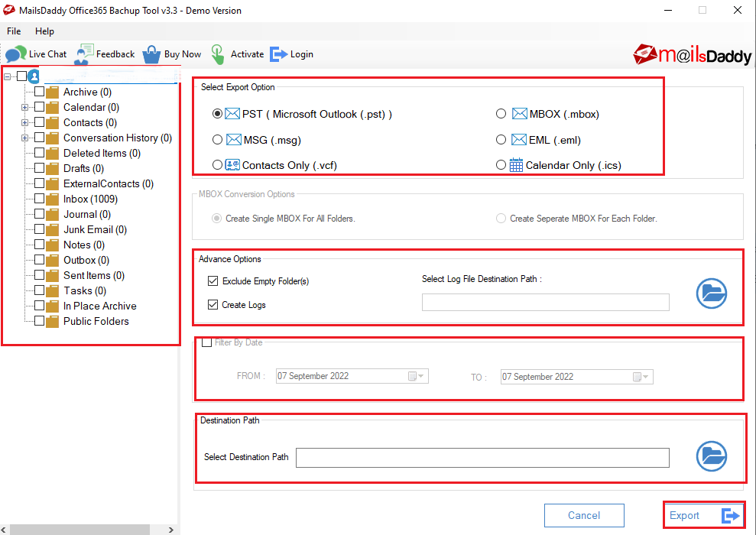Click the Feedback toolbar icon
The height and width of the screenshot is (535, 756).
point(84,54)
